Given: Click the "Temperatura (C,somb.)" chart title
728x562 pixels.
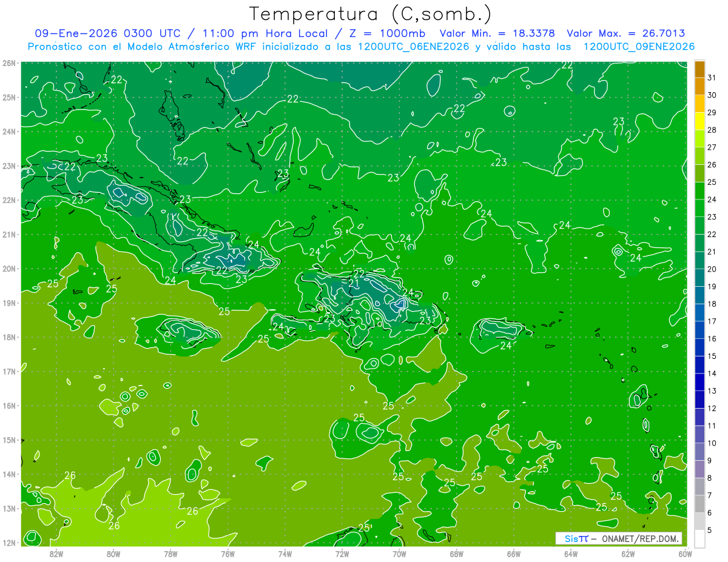Looking at the screenshot, I should (371, 15).
